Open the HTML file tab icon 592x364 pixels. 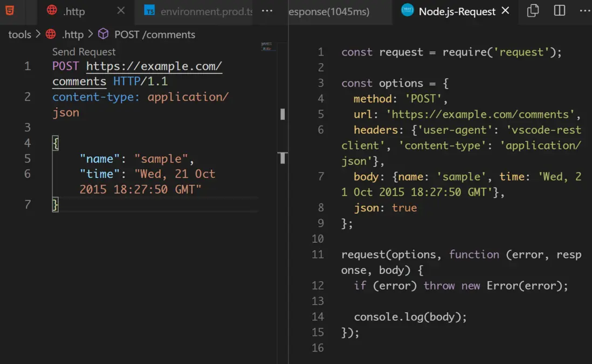(x=10, y=11)
